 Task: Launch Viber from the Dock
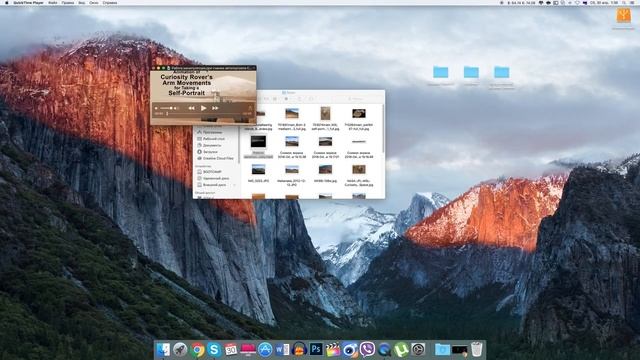(367, 350)
